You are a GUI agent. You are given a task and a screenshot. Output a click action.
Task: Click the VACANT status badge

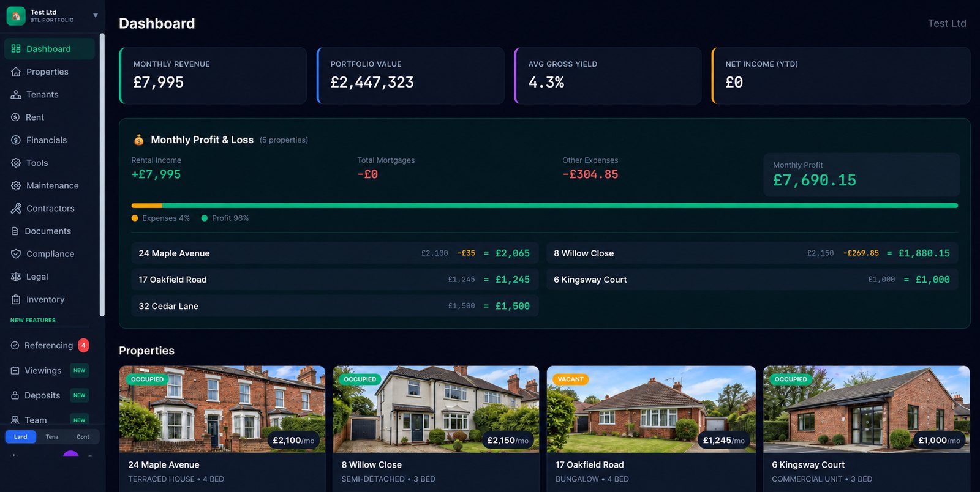click(x=570, y=379)
